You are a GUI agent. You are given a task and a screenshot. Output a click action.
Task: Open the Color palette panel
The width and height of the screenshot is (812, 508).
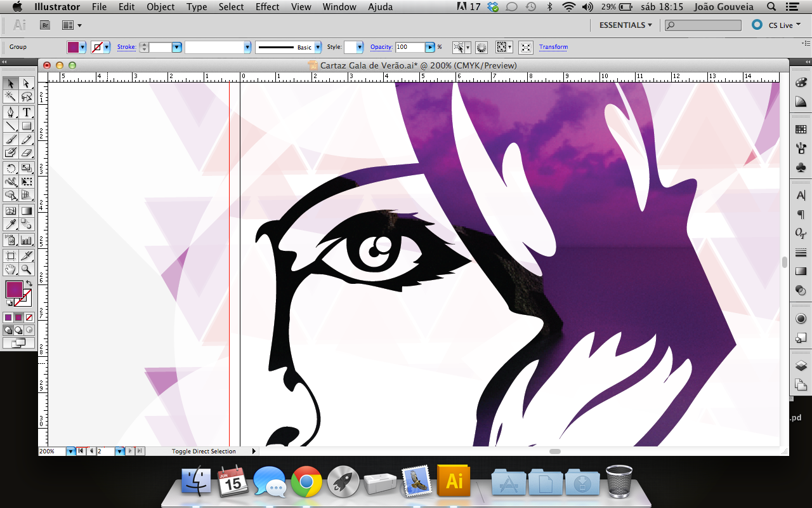pos(801,83)
